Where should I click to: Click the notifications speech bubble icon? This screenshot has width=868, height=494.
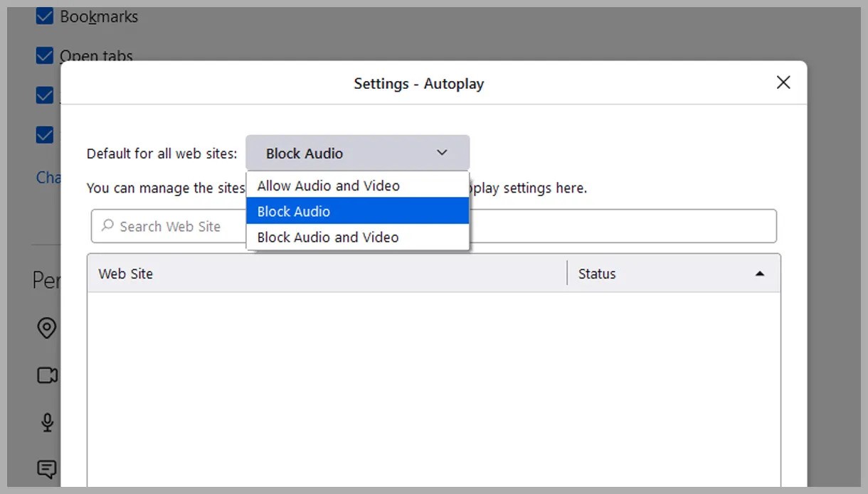[x=47, y=469]
